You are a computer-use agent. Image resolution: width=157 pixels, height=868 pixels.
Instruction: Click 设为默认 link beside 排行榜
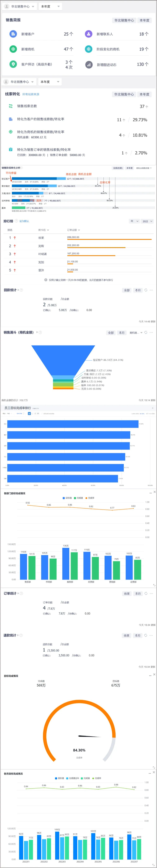[24, 221]
